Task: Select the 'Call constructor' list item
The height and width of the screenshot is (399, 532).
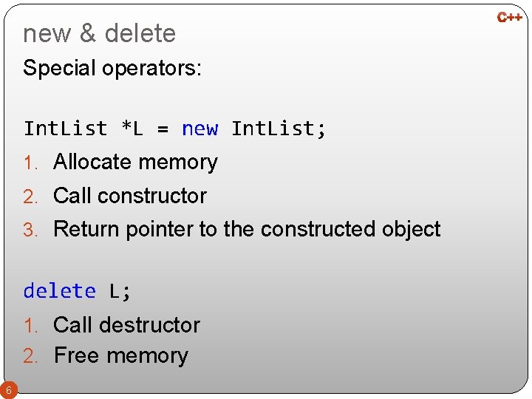Action: tap(130, 196)
